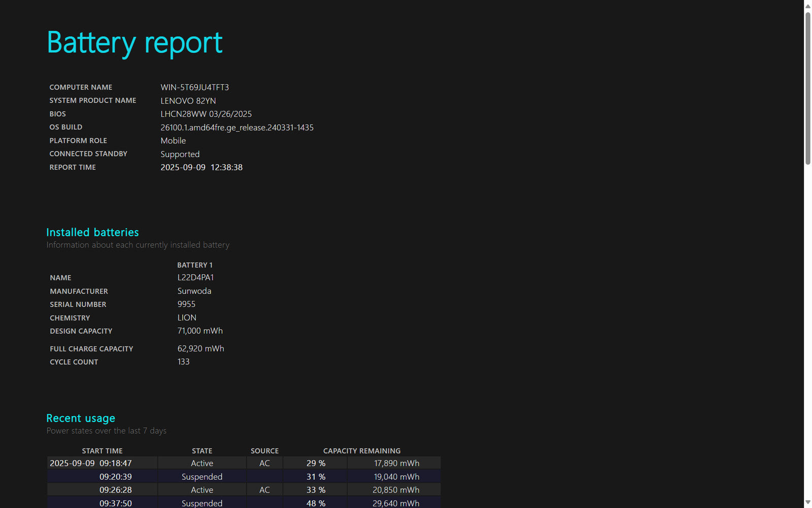
Task: Click the design capacity 71,000 mWh value
Action: [200, 331]
